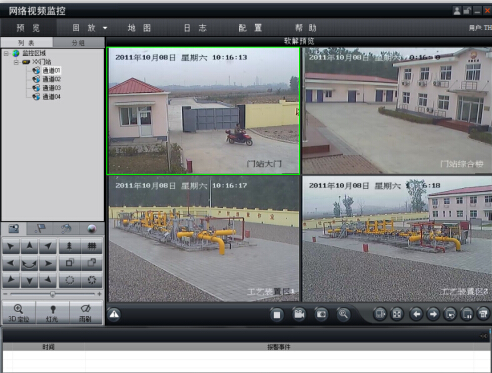Viewport: 492px width, 373px height.
Task: Pan the PTZ camera right
Action: point(48,264)
